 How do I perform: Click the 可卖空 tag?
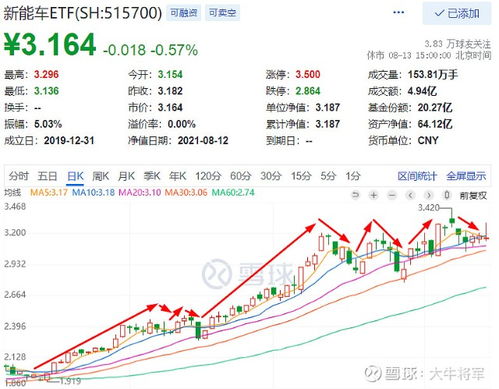pos(222,13)
